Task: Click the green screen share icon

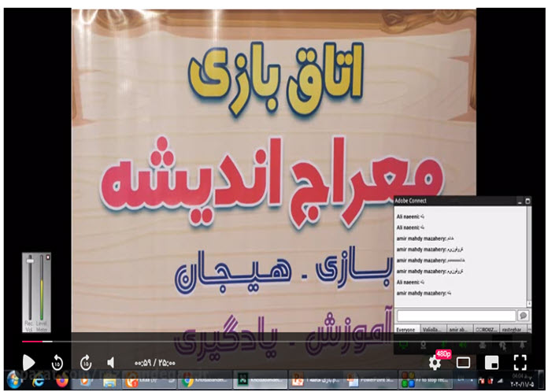Action: tap(404, 346)
